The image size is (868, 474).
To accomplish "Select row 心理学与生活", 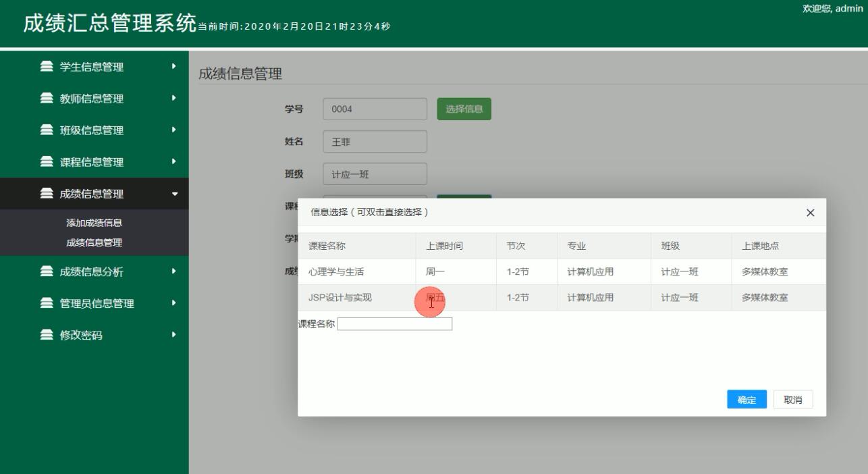I will tap(562, 272).
